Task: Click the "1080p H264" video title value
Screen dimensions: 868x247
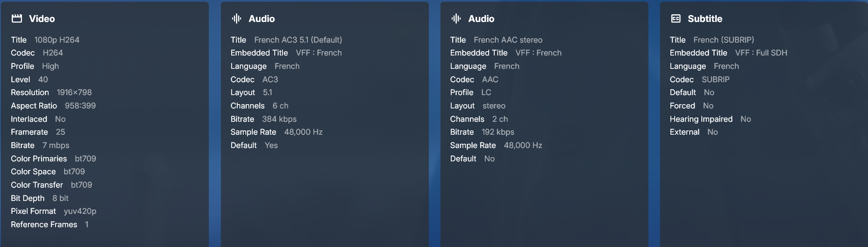Action: [57, 40]
